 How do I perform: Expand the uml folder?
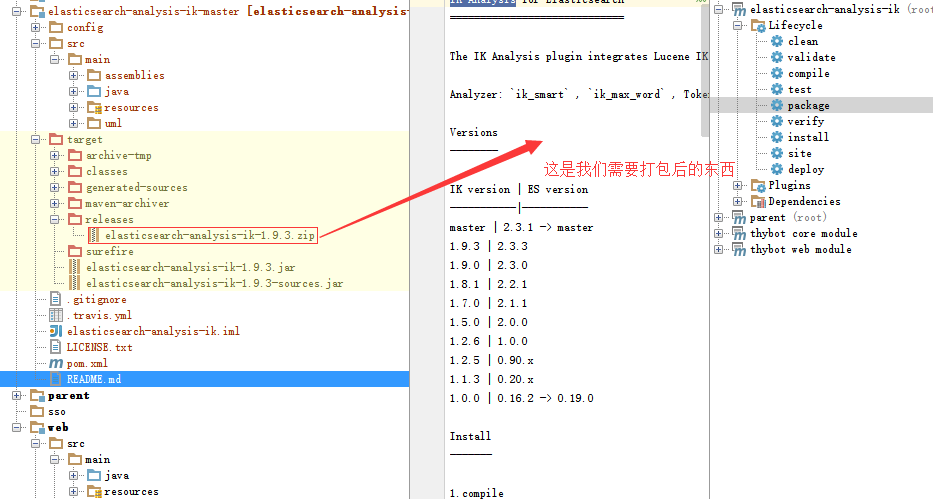tap(74, 123)
